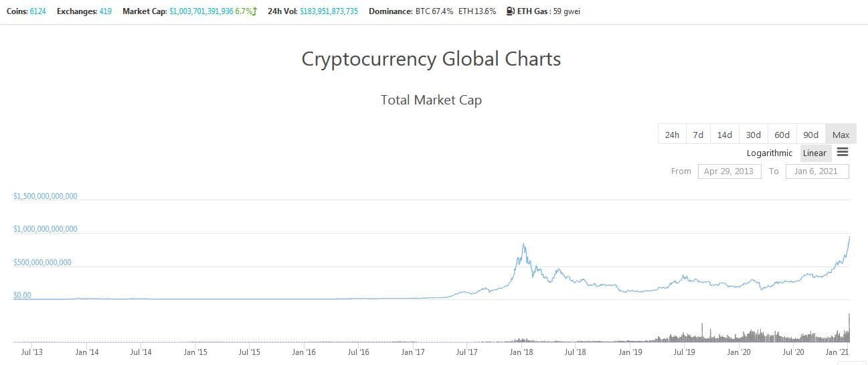This screenshot has width=868, height=365.
Task: Open the chart hamburger menu icon
Action: tap(843, 153)
